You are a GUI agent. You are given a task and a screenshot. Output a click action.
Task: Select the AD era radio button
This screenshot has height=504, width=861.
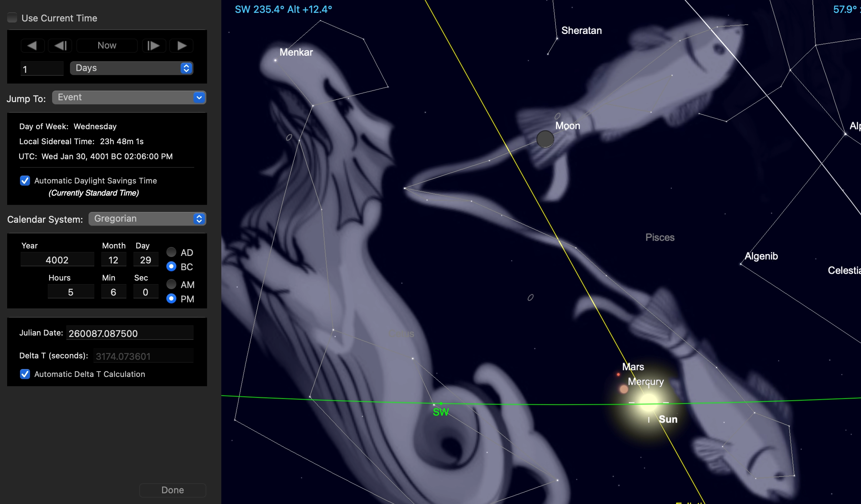(x=171, y=252)
